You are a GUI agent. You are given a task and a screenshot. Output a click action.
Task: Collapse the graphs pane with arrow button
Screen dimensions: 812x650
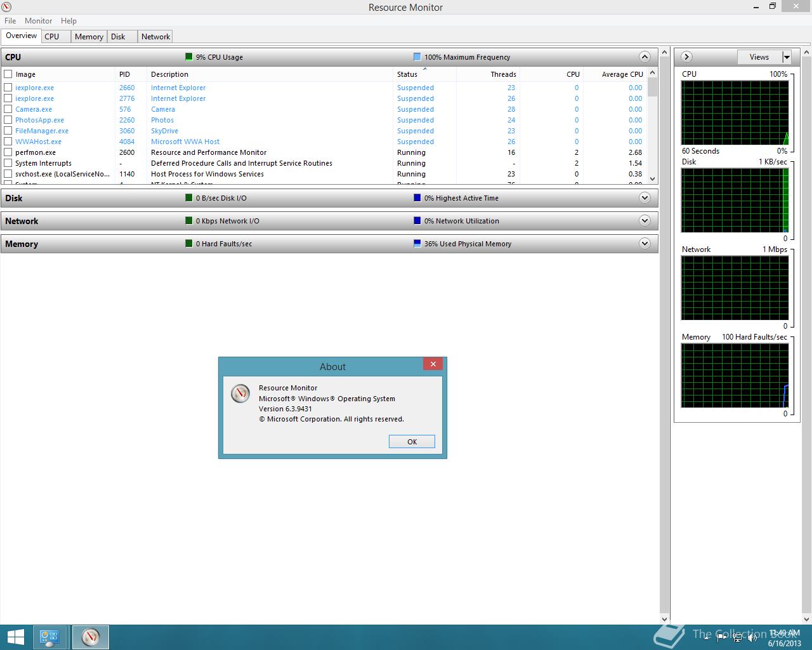pyautogui.click(x=686, y=57)
